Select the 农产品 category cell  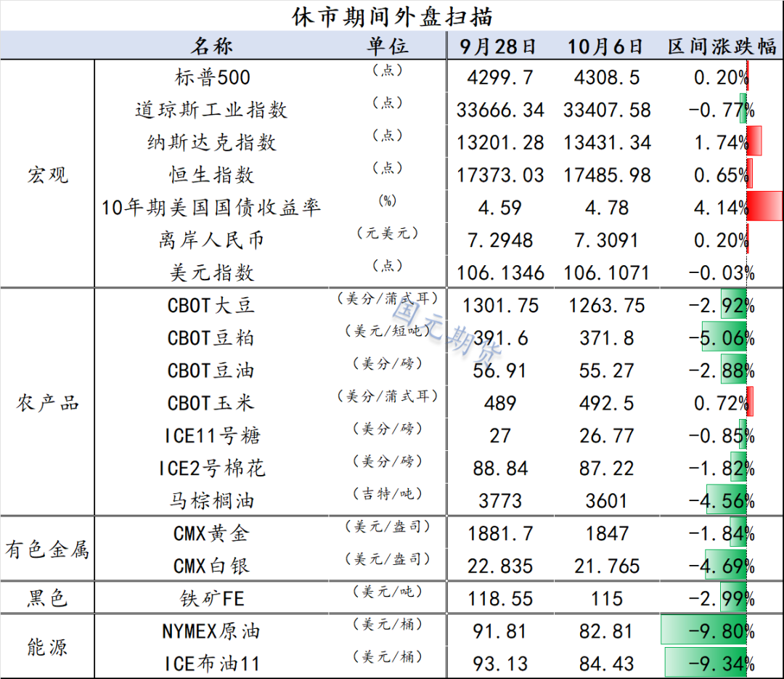tap(47, 402)
